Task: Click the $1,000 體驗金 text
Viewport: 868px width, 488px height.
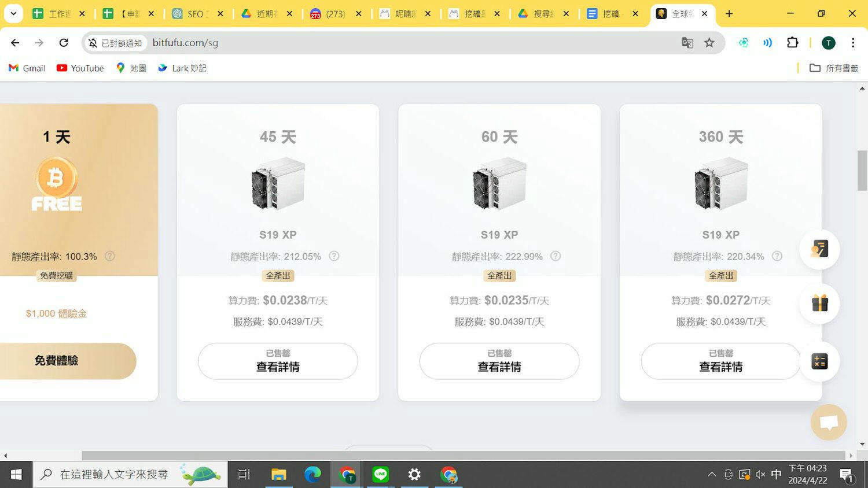Action: tap(56, 313)
